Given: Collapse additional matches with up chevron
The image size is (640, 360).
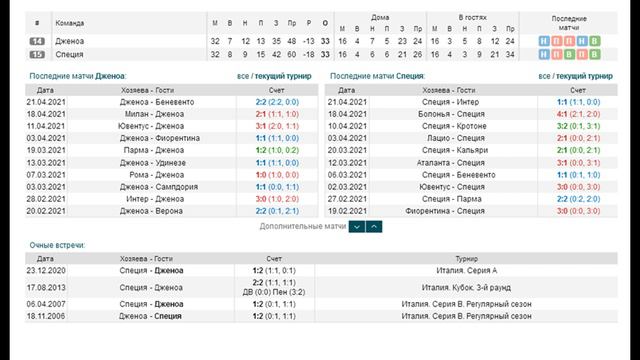Looking at the screenshot, I should [x=374, y=227].
